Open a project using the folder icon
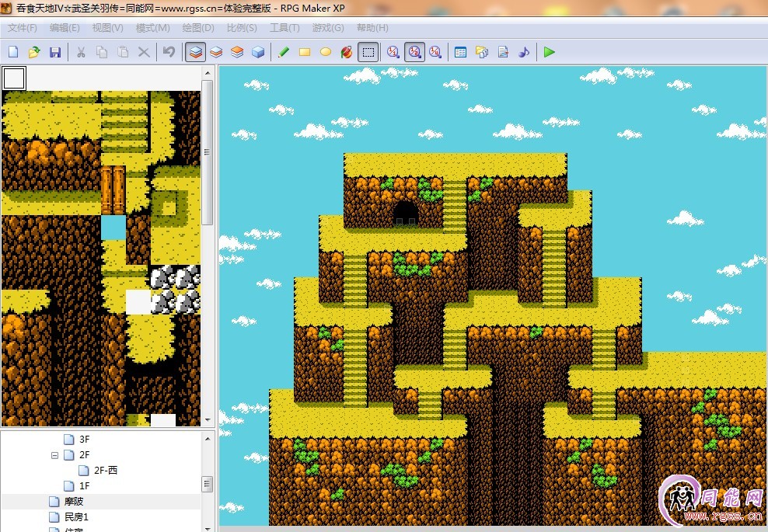768x532 pixels. (33, 52)
